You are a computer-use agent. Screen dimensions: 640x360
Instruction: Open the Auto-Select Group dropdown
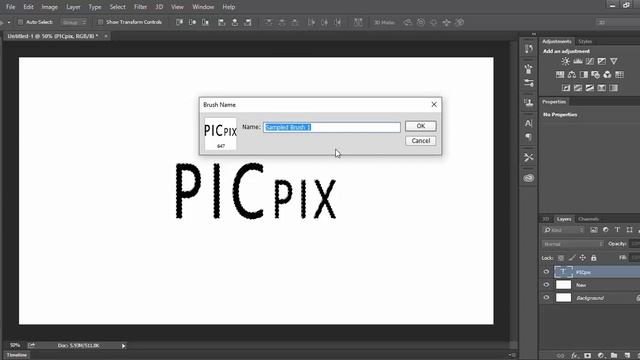[74, 22]
